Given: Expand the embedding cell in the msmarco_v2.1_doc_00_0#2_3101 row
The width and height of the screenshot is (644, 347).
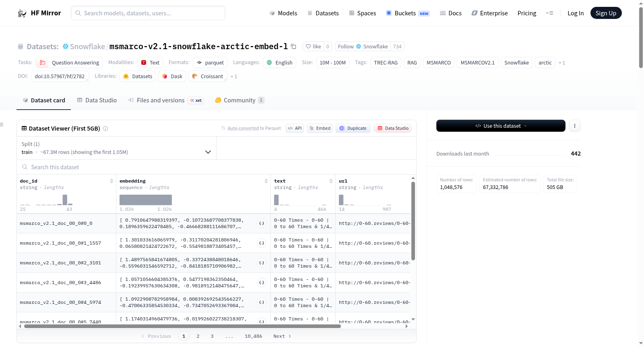Looking at the screenshot, I should point(262,263).
